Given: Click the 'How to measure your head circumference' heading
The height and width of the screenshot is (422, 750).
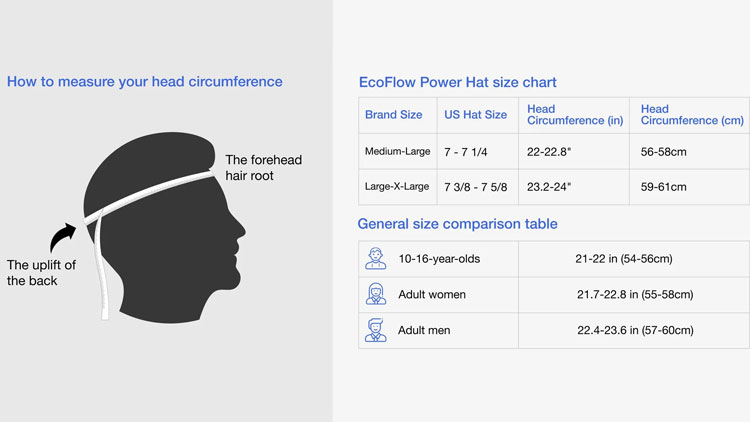Looking at the screenshot, I should pos(145,82).
